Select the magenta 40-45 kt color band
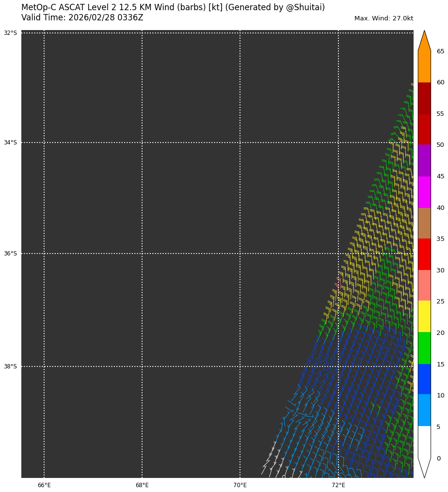The height and width of the screenshot is (492, 448). [x=424, y=192]
